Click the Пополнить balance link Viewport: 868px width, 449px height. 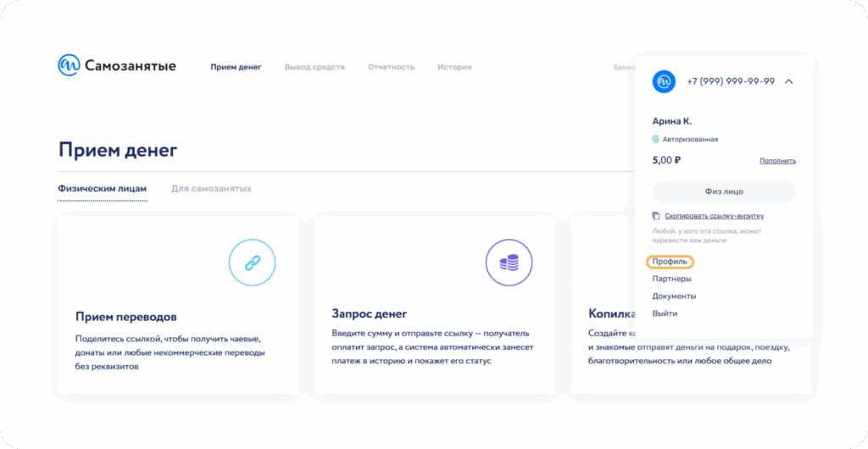777,160
